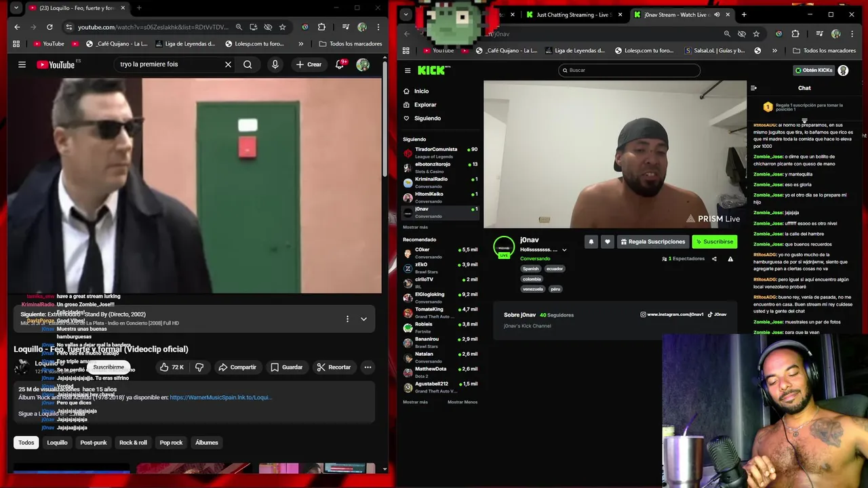Collapse the Kick chat panel
Screen dimensions: 868x488
coord(753,88)
